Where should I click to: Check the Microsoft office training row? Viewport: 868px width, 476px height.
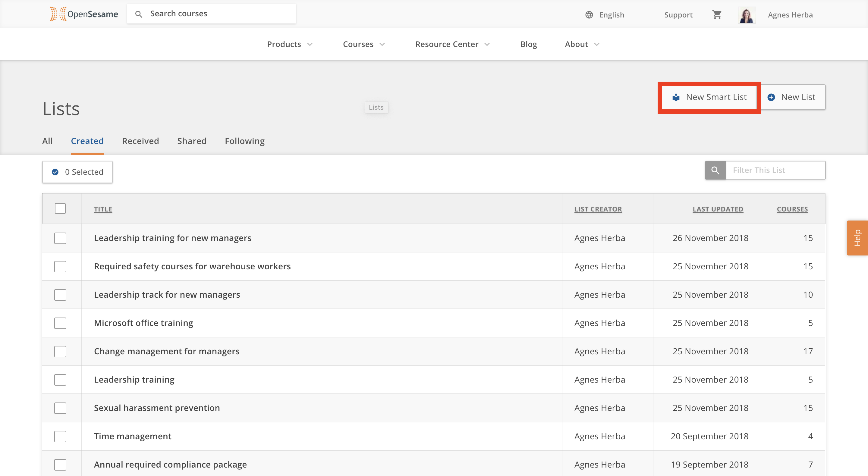click(60, 323)
